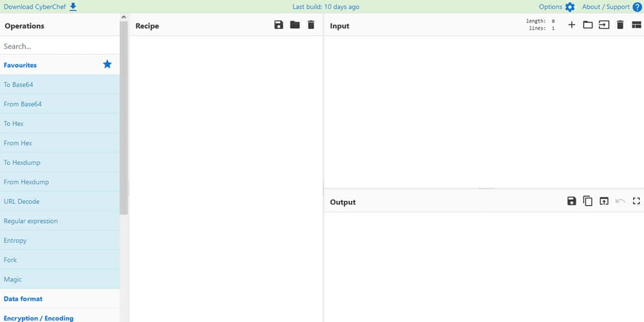644x322 pixels.
Task: Reset pane layout icon
Action: (636, 25)
